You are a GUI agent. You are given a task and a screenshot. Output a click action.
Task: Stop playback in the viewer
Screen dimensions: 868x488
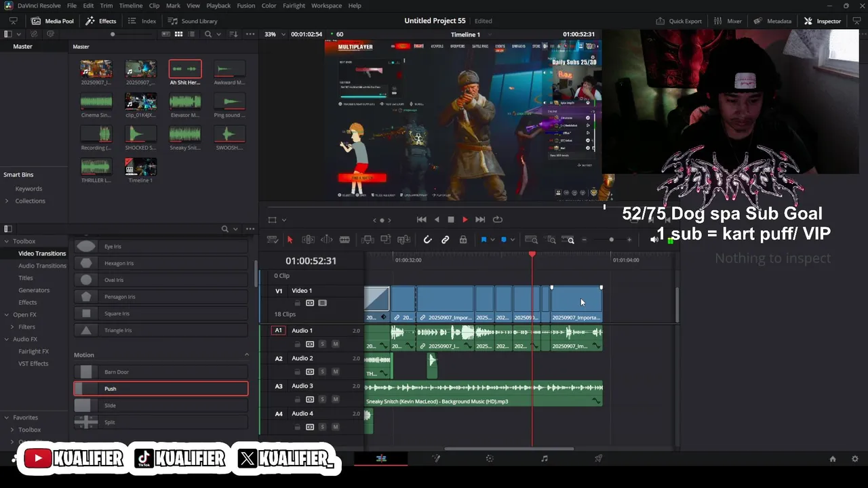[x=451, y=220]
